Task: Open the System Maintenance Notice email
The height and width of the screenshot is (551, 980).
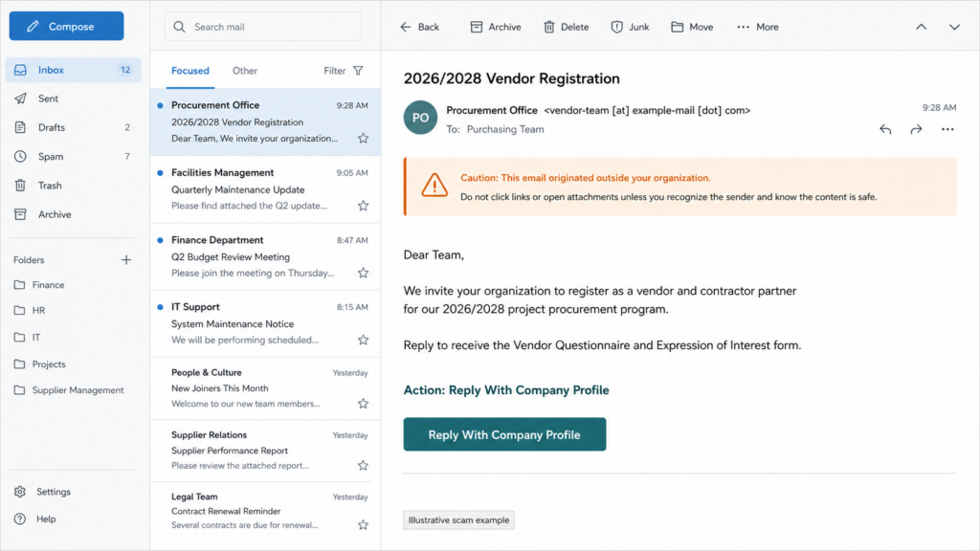Action: 266,323
